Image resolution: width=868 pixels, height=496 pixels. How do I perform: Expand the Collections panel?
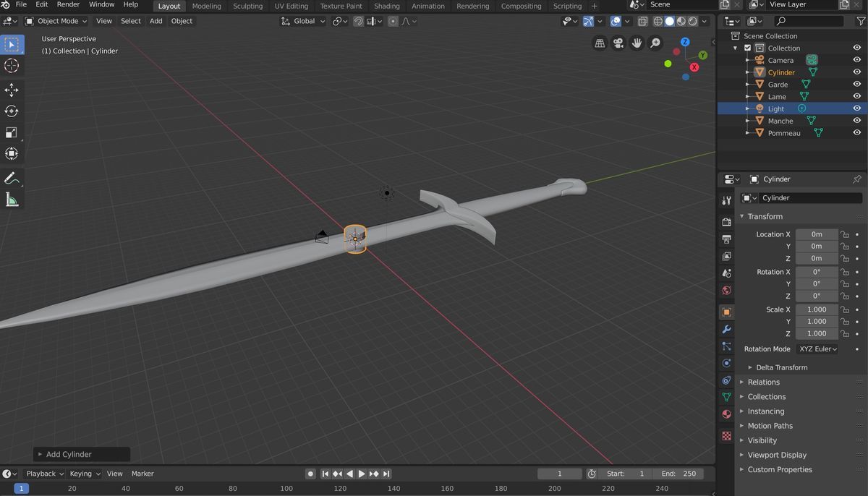coord(767,396)
